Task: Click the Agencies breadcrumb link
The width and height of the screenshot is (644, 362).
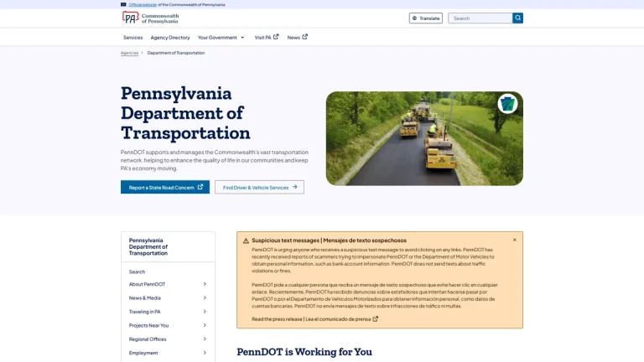Action: (x=129, y=53)
